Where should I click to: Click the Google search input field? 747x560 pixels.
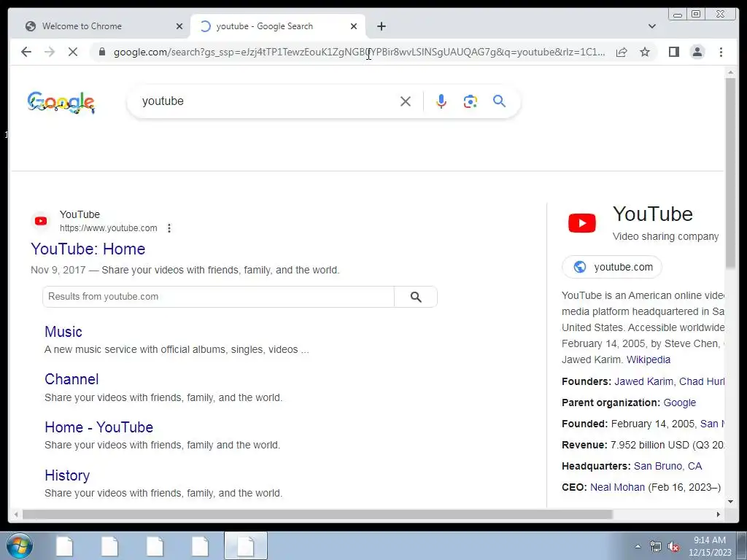coord(267,101)
